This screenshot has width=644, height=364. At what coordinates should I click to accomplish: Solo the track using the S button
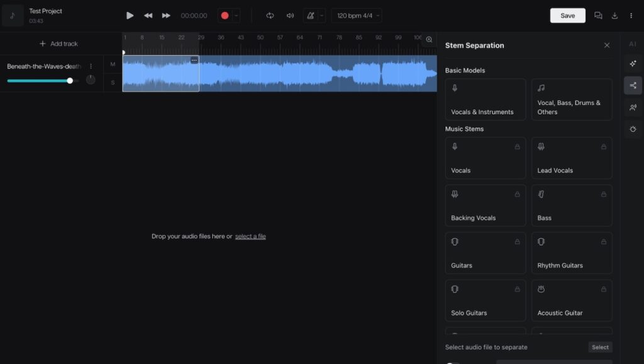(x=113, y=82)
